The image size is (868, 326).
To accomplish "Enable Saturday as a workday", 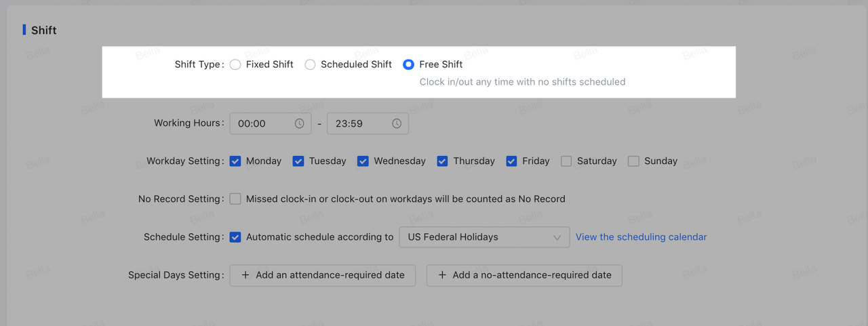I will 566,161.
